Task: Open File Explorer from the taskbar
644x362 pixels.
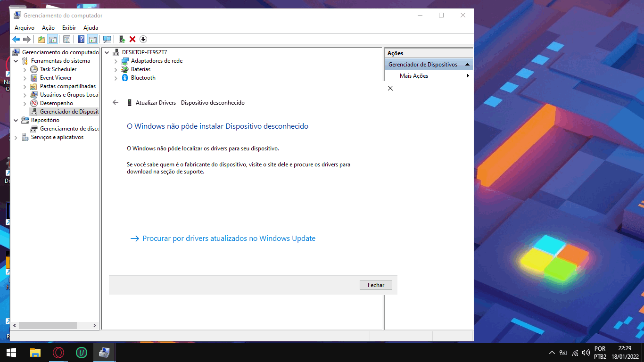Action: tap(35, 353)
